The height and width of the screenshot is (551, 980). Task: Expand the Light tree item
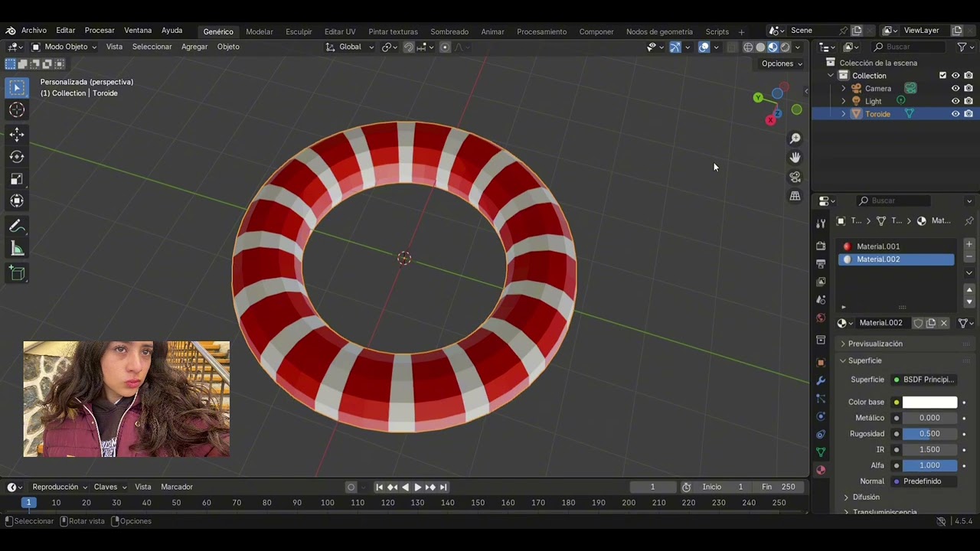tap(844, 101)
